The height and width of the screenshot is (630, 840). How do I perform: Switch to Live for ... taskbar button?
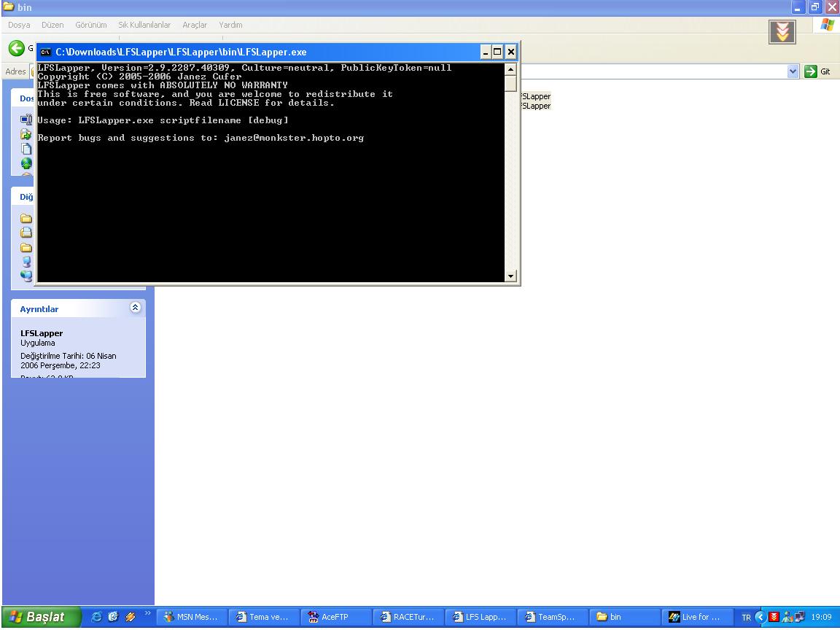click(x=696, y=617)
